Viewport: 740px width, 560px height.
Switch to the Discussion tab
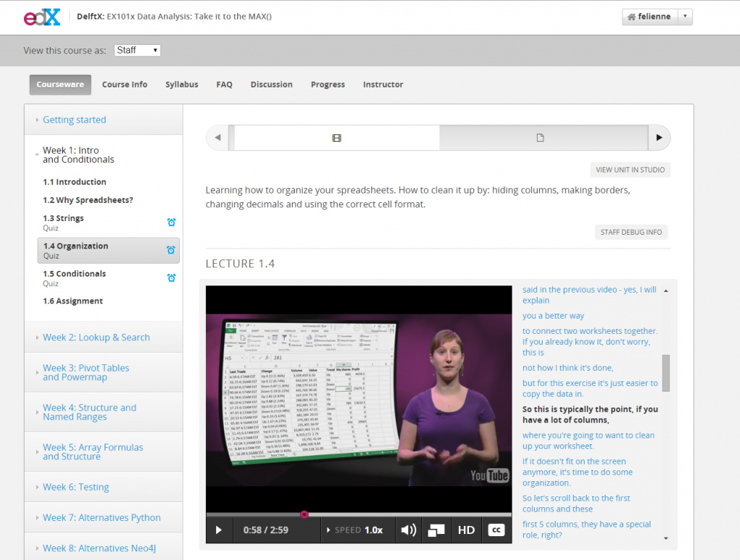[272, 85]
